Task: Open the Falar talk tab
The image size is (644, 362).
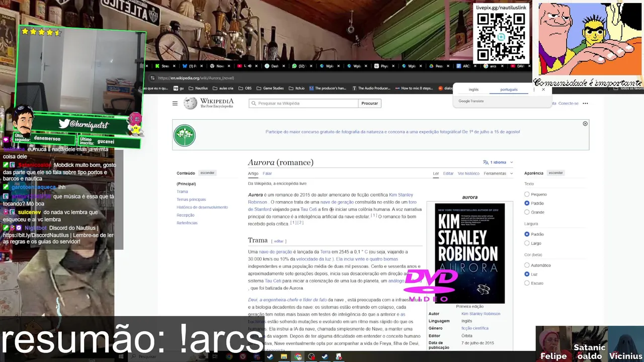Action: (x=267, y=173)
